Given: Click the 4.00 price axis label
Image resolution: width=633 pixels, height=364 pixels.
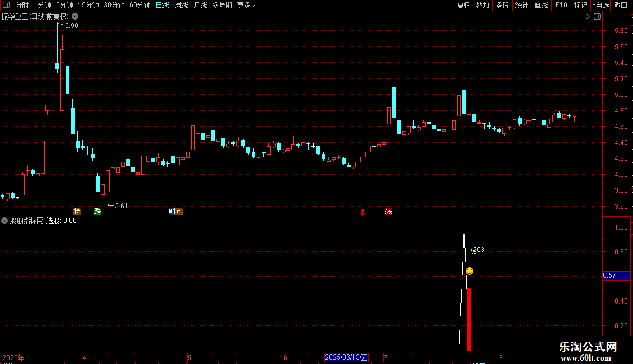Looking at the screenshot, I should pyautogui.click(x=621, y=175).
